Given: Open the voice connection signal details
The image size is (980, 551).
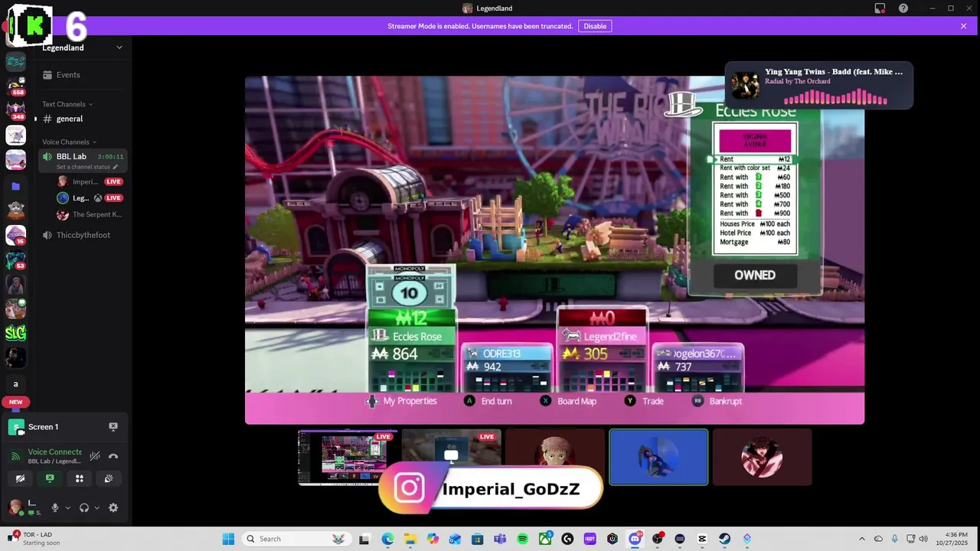Looking at the screenshot, I should pos(15,456).
